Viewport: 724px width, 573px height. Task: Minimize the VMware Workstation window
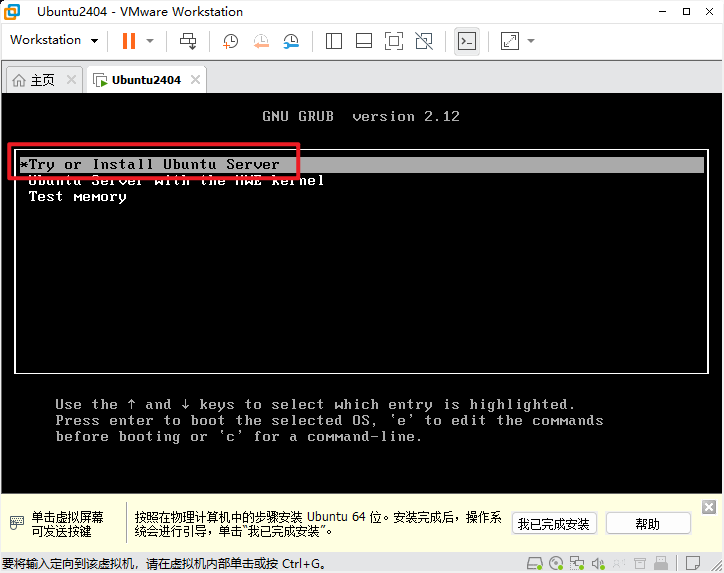click(x=663, y=12)
